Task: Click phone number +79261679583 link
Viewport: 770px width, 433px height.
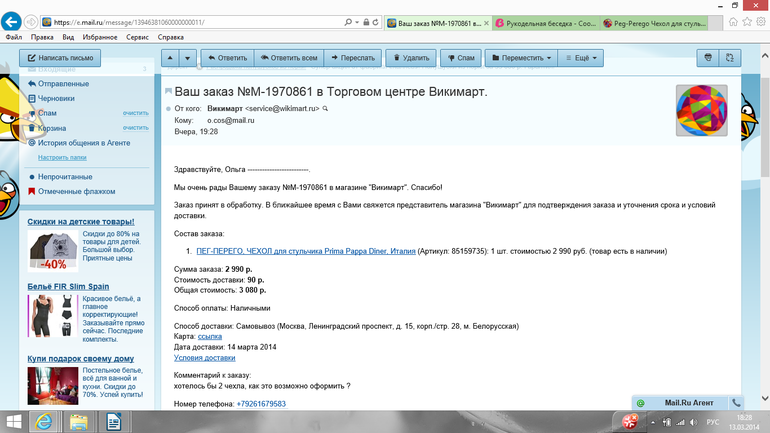Action: coord(261,404)
